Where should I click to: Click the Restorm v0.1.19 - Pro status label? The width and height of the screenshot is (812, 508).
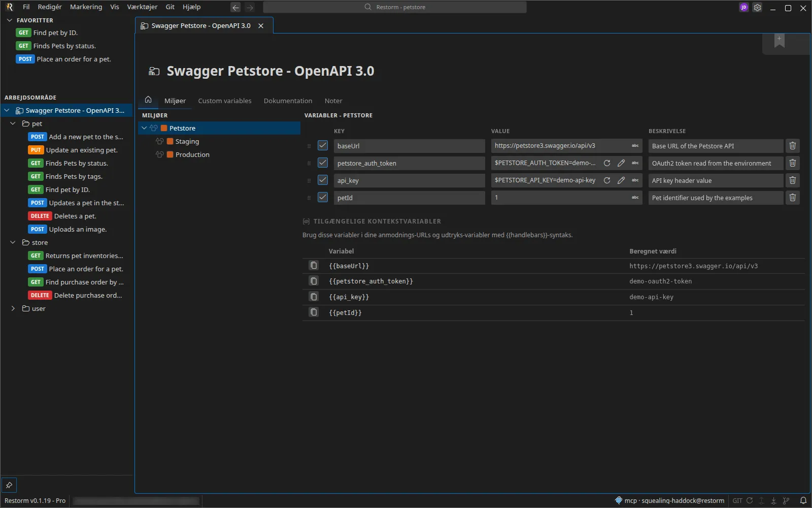[x=35, y=501]
